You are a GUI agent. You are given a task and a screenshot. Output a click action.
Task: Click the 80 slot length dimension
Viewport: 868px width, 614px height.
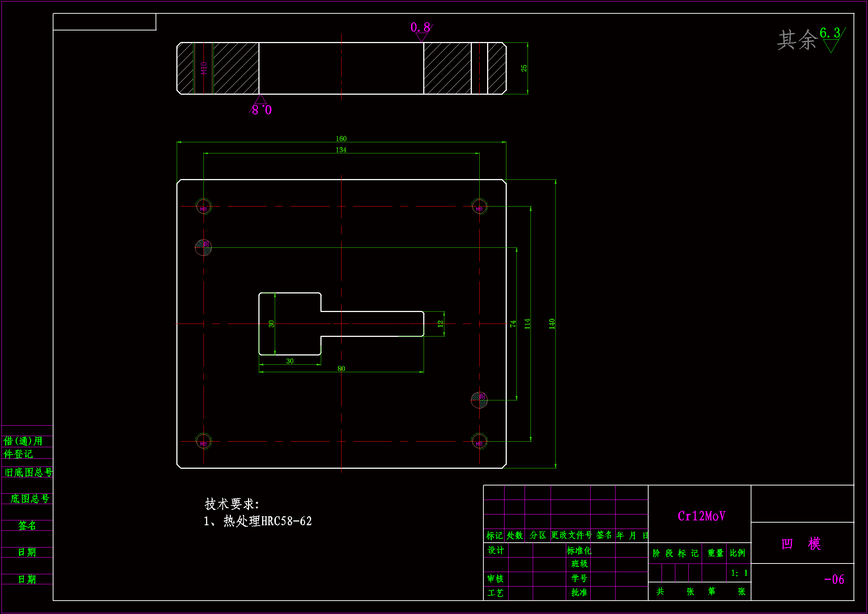coord(341,368)
